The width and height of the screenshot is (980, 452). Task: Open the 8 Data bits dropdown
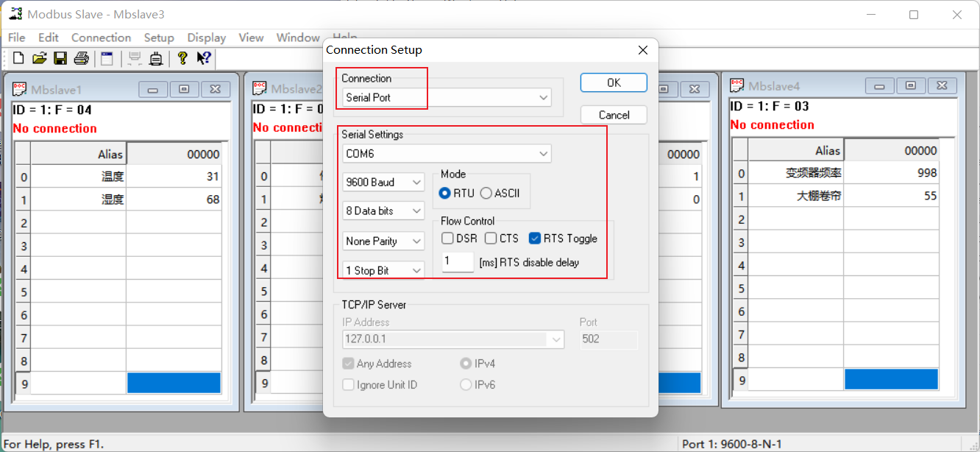[x=383, y=211]
